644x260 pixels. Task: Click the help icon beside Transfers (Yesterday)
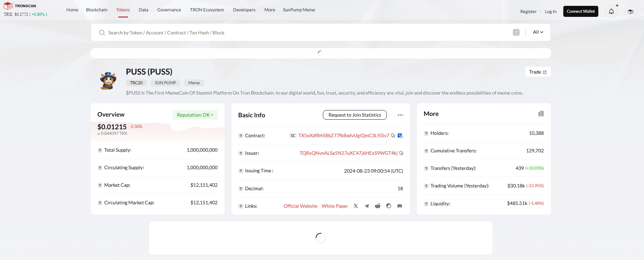pos(426,169)
